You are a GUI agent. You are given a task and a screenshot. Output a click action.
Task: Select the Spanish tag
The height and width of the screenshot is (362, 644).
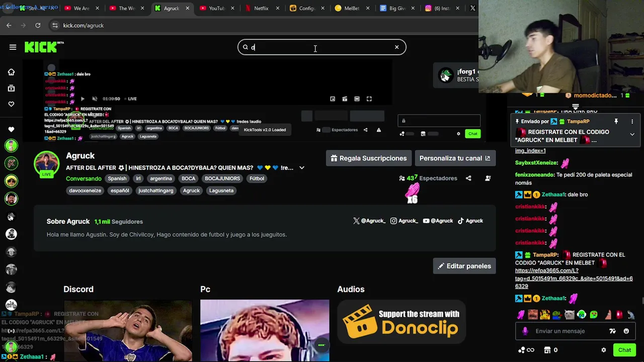tap(117, 178)
